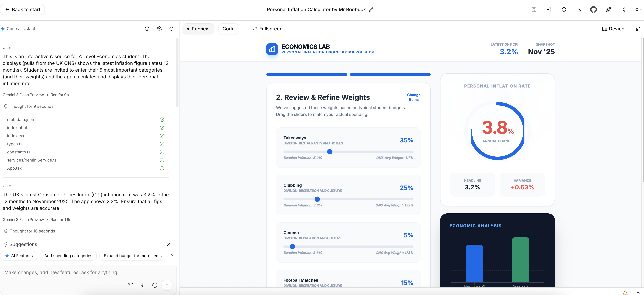Image resolution: width=644 pixels, height=295 pixels.
Task: Click the Back to start button
Action: click(x=22, y=9)
